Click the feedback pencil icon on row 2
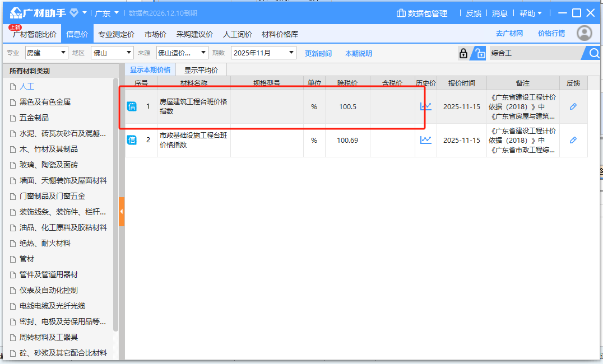603x364 pixels. (573, 140)
